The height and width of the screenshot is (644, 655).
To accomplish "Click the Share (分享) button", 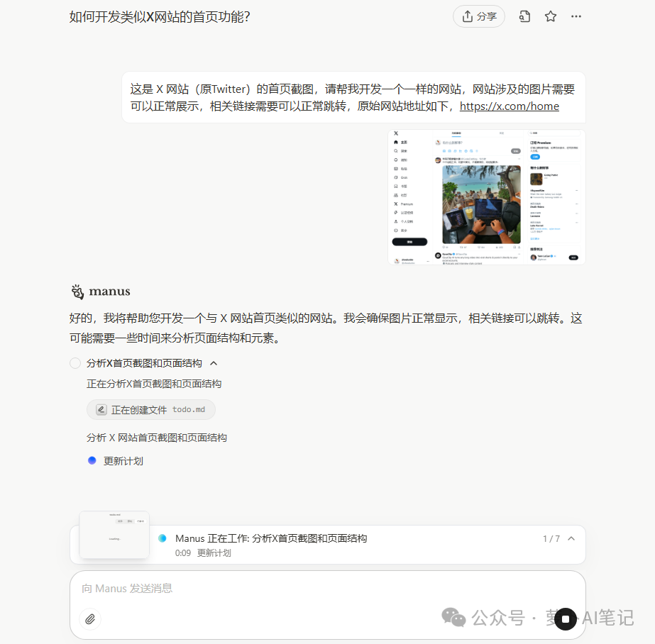I will tap(479, 17).
